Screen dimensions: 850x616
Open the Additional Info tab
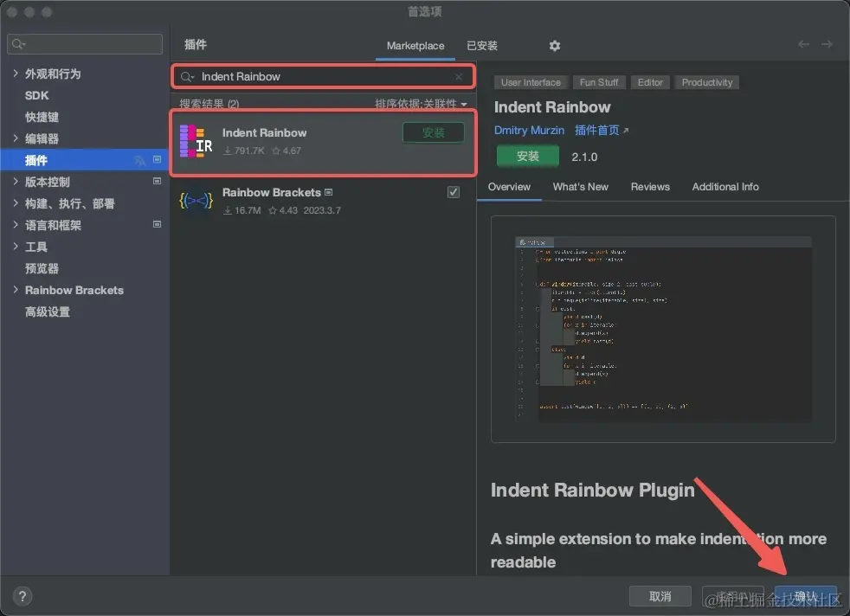click(x=725, y=187)
